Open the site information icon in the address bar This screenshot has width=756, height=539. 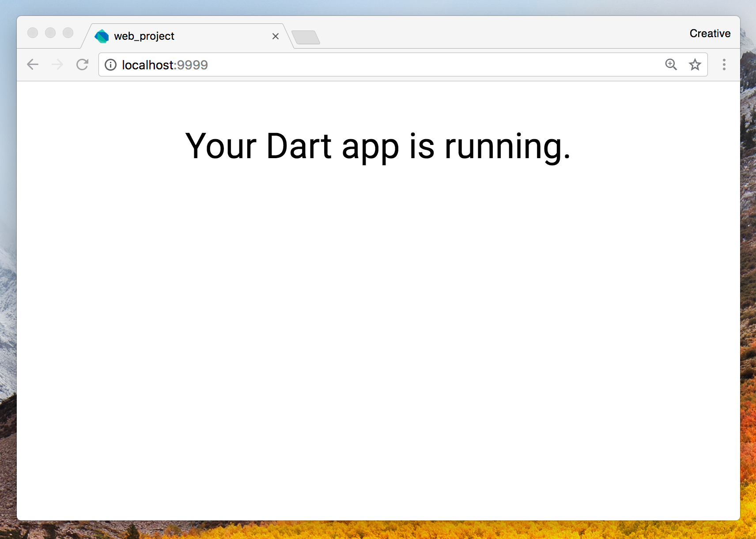point(110,65)
